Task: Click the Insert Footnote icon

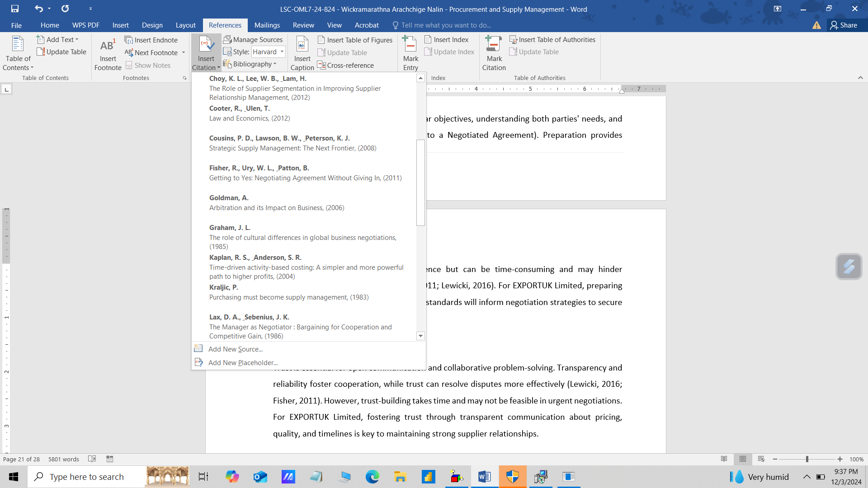Action: (108, 47)
